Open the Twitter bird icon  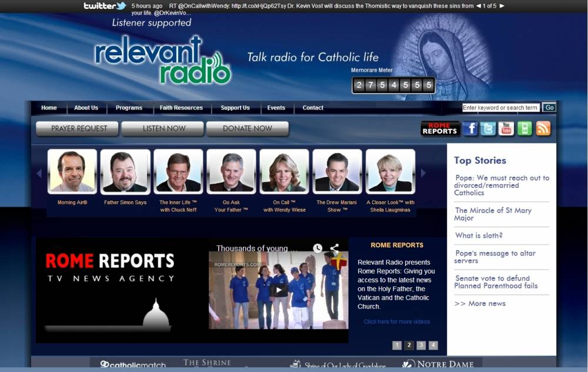488,128
